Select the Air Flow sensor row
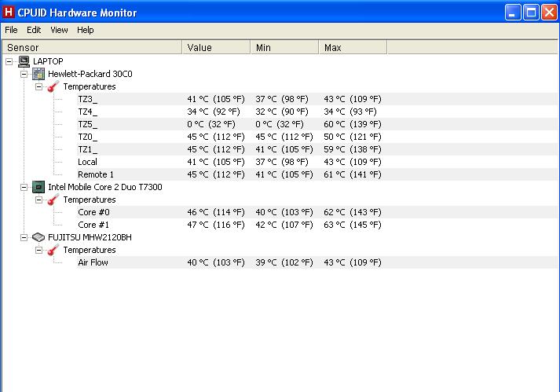The height and width of the screenshot is (392, 560). (317, 262)
